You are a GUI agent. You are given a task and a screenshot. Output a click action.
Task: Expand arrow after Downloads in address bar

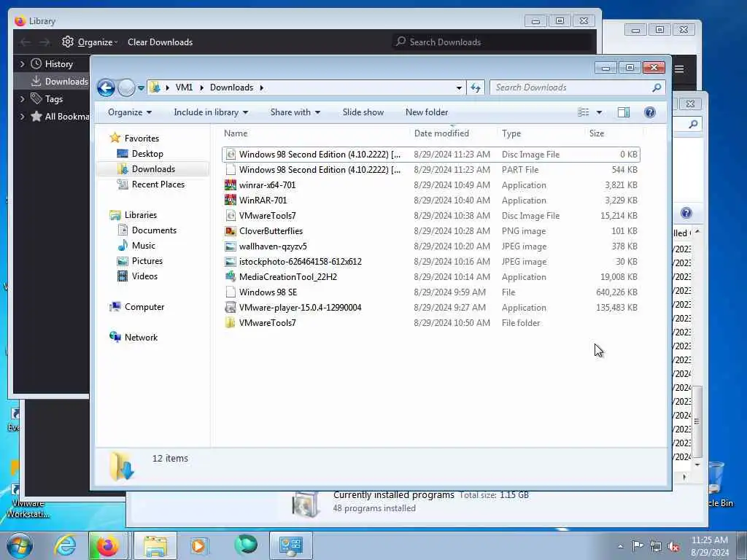(x=262, y=87)
